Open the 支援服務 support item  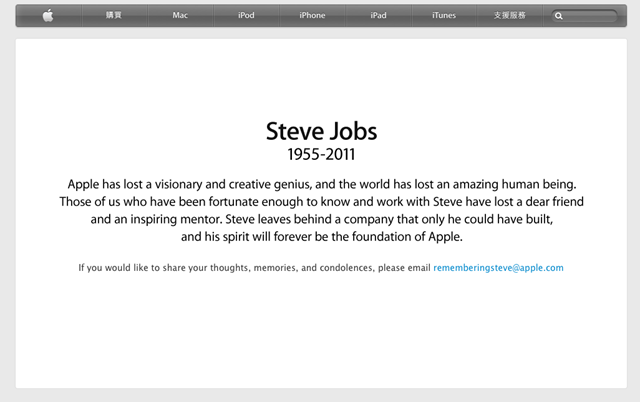(510, 16)
